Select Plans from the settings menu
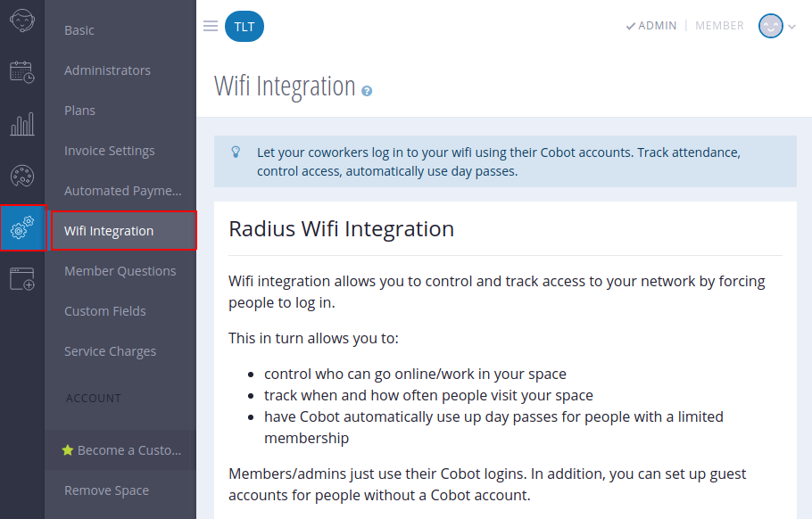812x519 pixels. click(79, 111)
